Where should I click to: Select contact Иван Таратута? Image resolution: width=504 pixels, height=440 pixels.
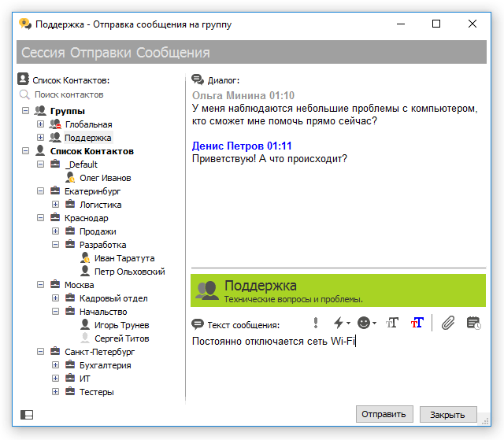click(x=124, y=258)
